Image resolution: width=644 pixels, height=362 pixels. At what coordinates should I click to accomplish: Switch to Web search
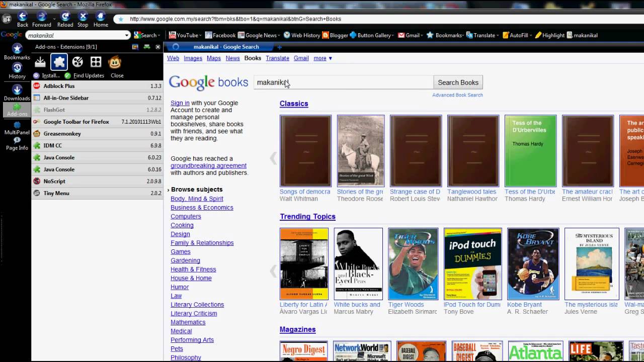[173, 58]
